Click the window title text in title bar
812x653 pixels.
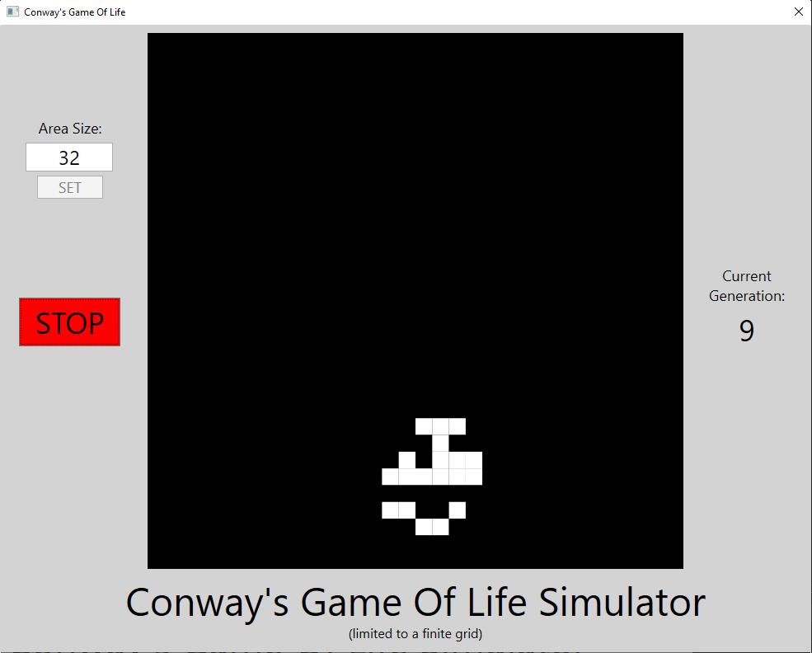pos(75,12)
